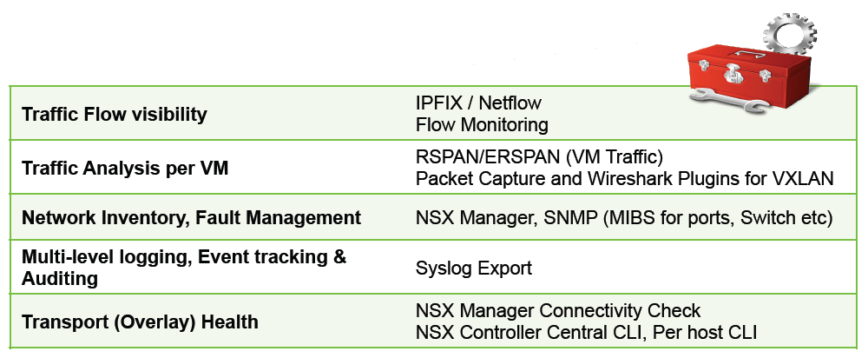Select the Transport (Overlay) Health heading
Image resolution: width=868 pixels, height=358 pixels.
[140, 322]
